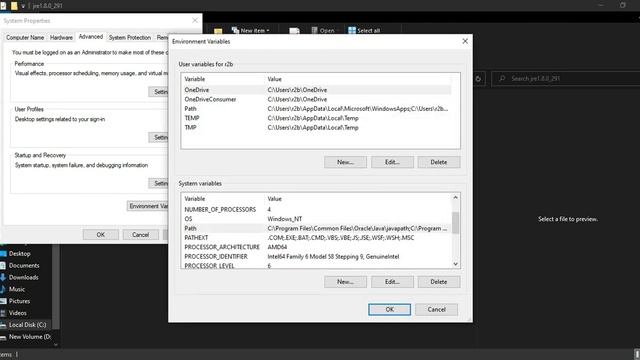The height and width of the screenshot is (360, 640).
Task: Select Path in user variables list
Action: (317, 109)
